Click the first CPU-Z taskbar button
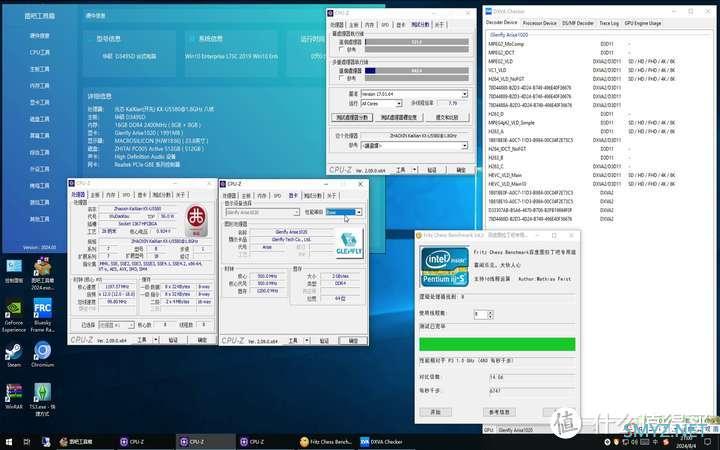Viewport: 720px width, 450px height. click(x=133, y=442)
